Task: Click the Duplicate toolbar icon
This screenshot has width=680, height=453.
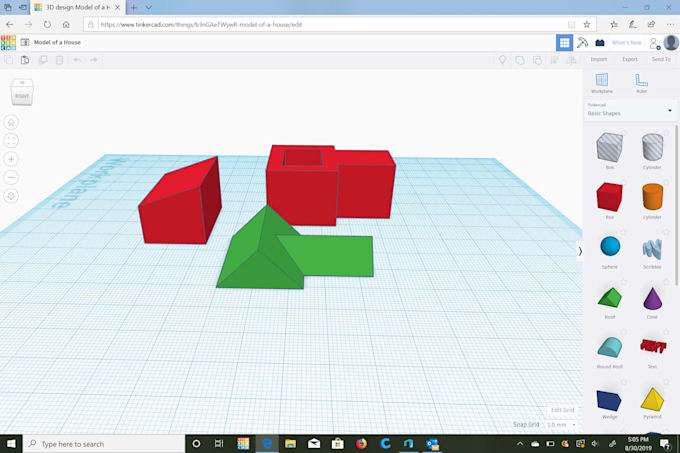Action: [x=42, y=60]
